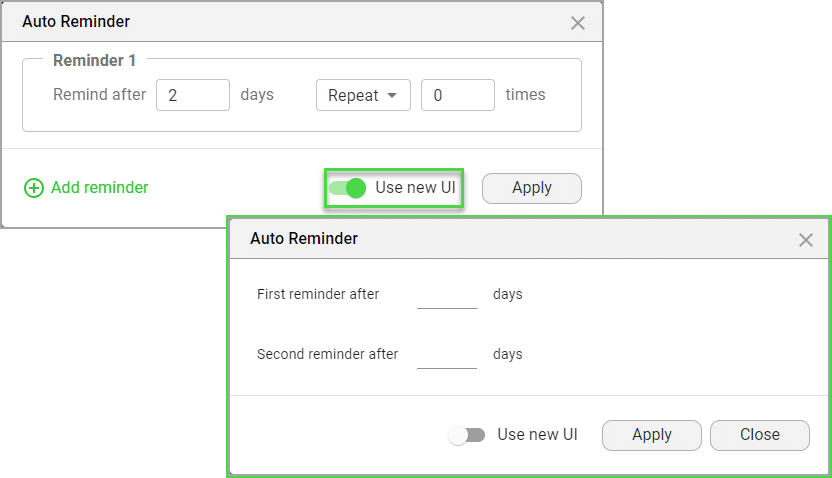Screen dimensions: 832x478
Task: Click the plus icon beside Add reminder
Action: pyautogui.click(x=34, y=188)
